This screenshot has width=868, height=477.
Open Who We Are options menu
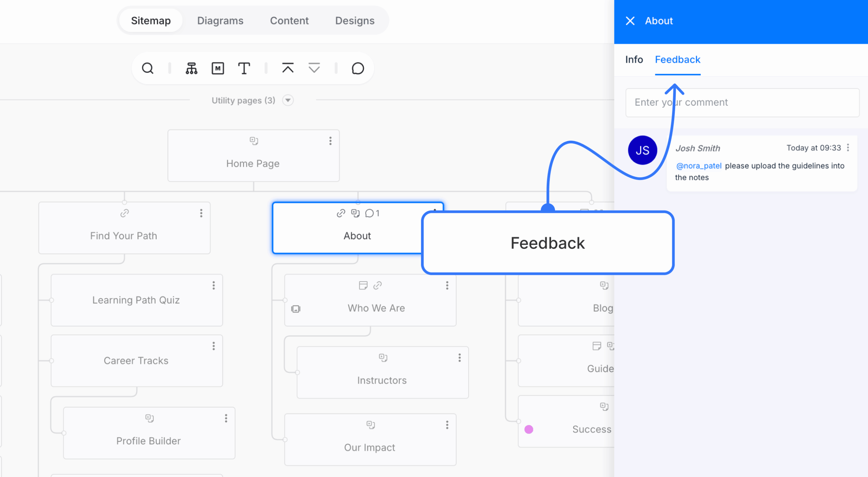(x=447, y=285)
